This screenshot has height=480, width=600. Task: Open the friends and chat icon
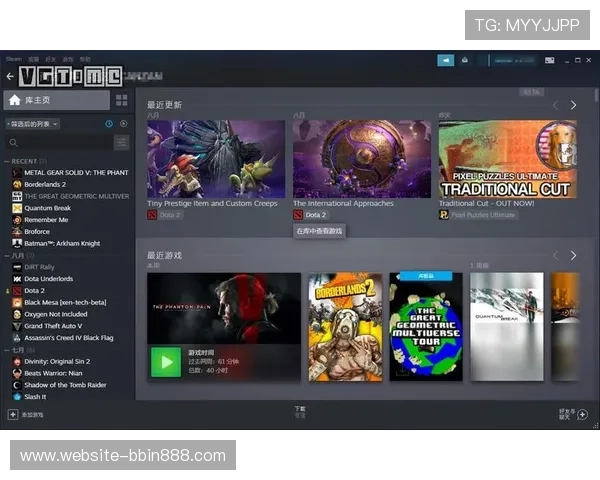click(582, 414)
